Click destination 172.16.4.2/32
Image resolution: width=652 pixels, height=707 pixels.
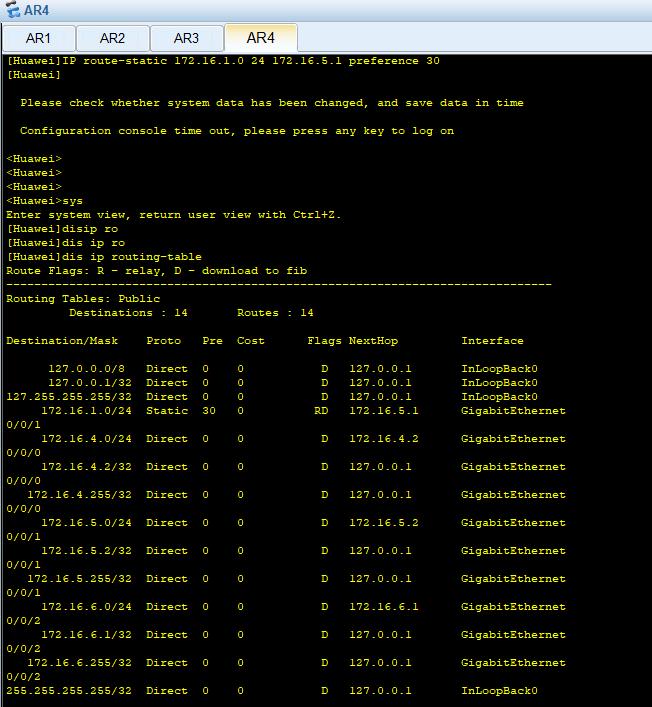87,466
